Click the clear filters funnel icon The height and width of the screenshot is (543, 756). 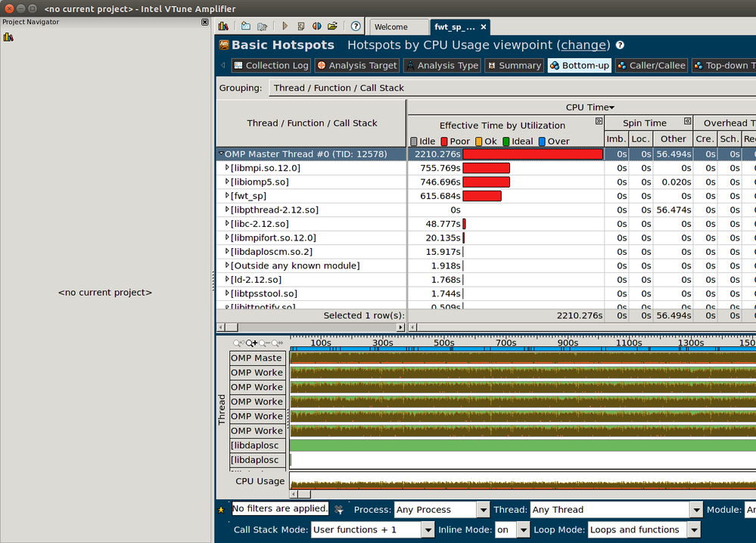pyautogui.click(x=339, y=509)
